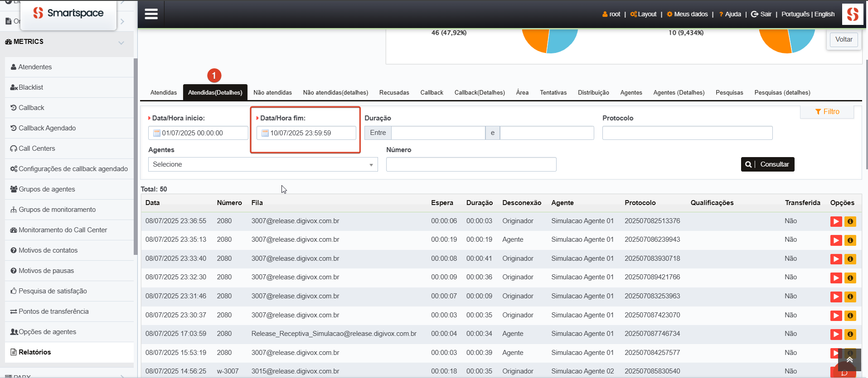Open Pesquisa de satisfação in sidebar
The height and width of the screenshot is (378, 868).
[x=69, y=291]
